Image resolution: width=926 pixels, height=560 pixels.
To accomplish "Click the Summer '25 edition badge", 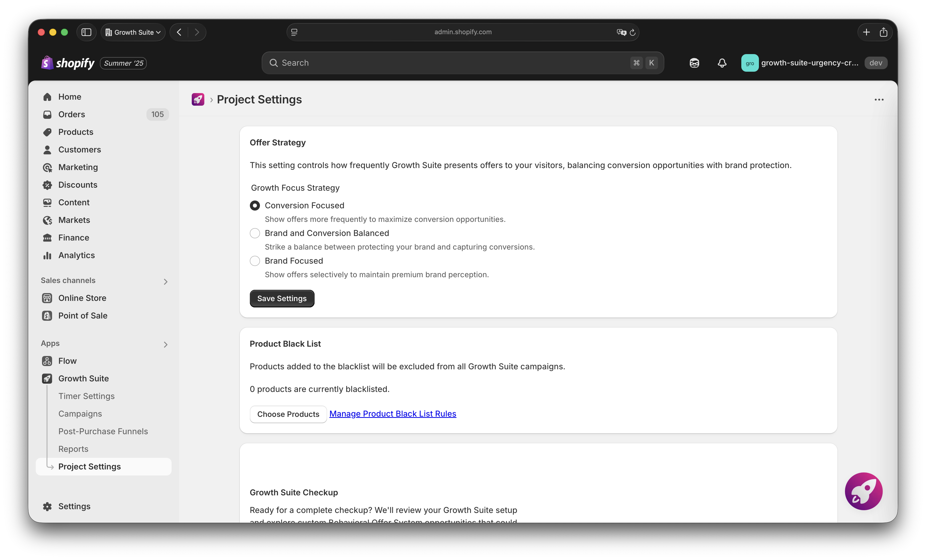I will pos(123,63).
